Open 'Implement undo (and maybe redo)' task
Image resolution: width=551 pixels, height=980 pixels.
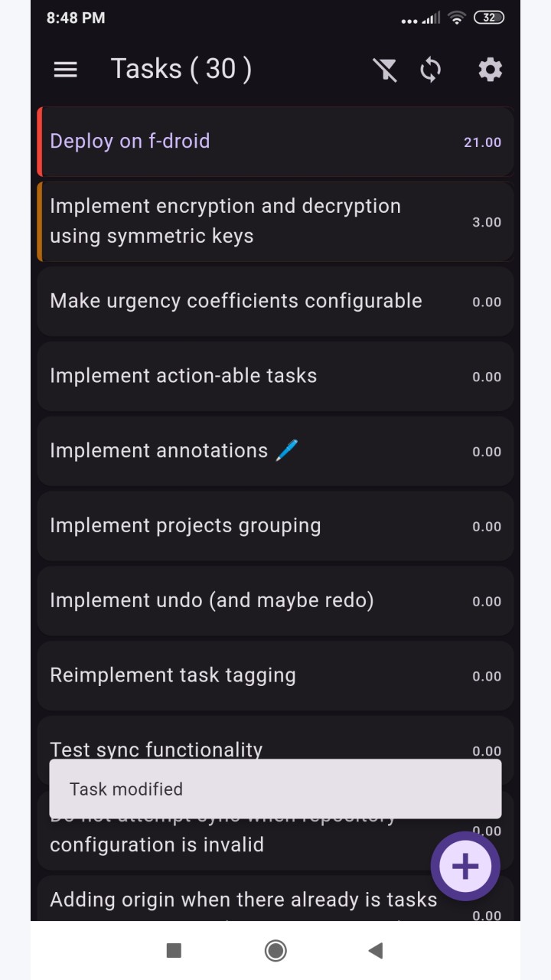(x=275, y=601)
